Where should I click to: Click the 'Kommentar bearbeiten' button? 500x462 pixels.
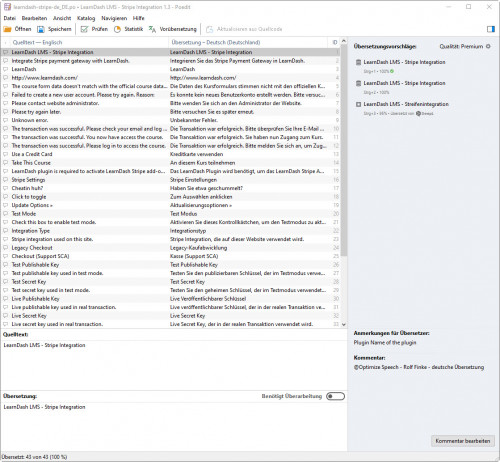[x=463, y=441]
